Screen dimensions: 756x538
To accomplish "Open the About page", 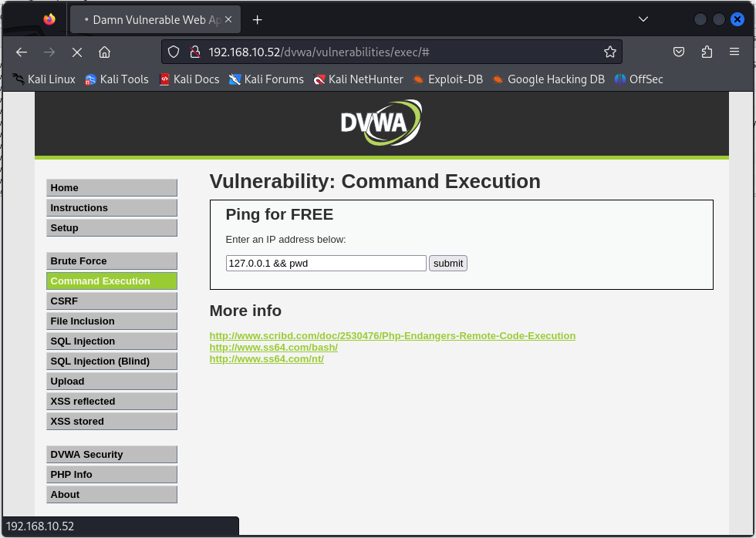I will (112, 495).
